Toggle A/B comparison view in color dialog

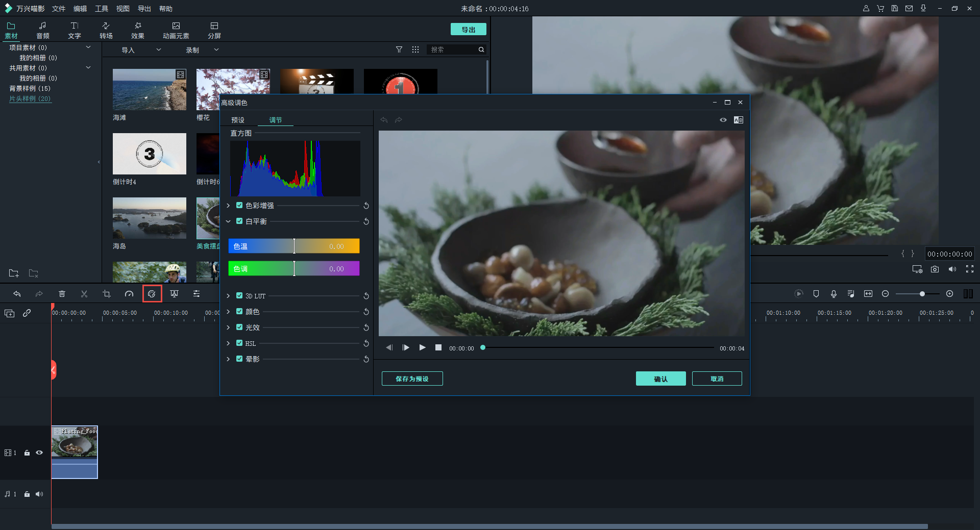(738, 120)
